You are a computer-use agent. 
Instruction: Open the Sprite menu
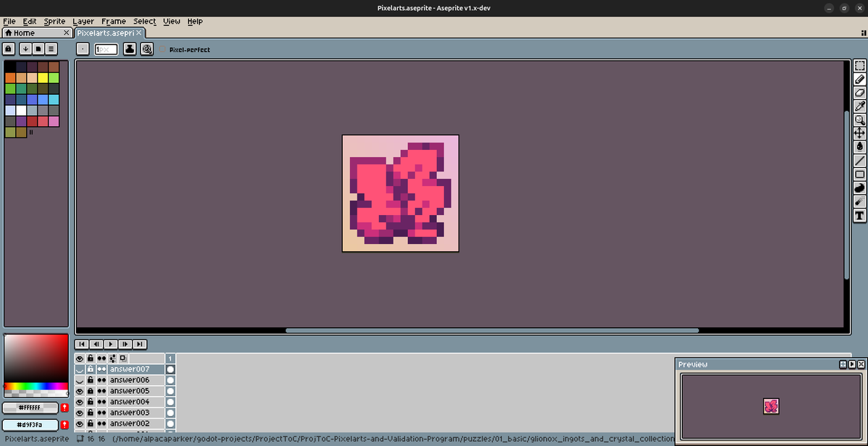(54, 21)
